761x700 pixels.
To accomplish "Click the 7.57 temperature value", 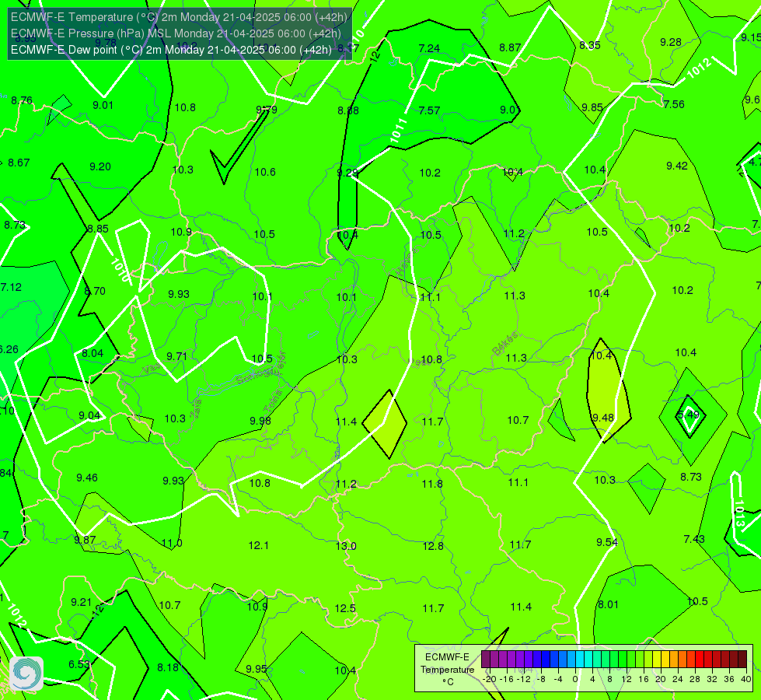I will (x=430, y=110).
